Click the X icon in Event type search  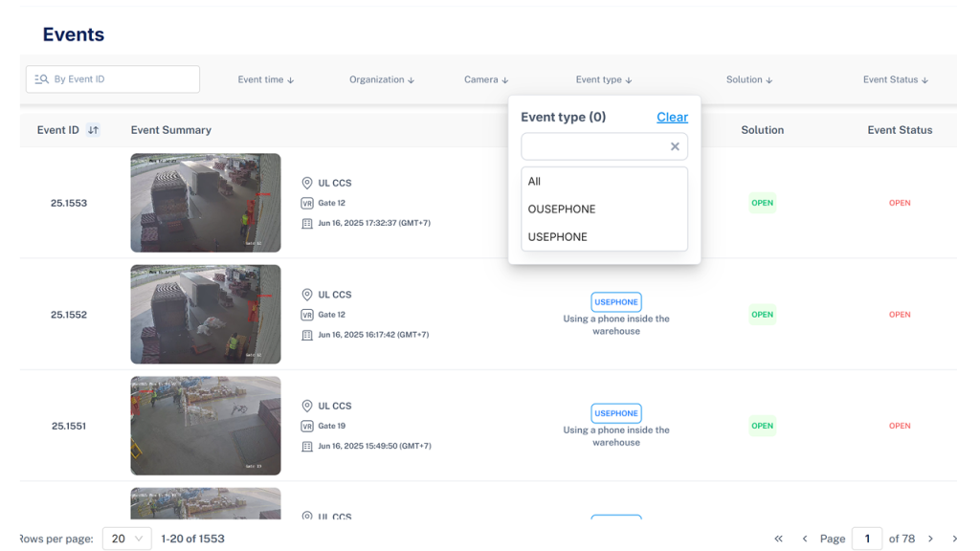(x=675, y=146)
